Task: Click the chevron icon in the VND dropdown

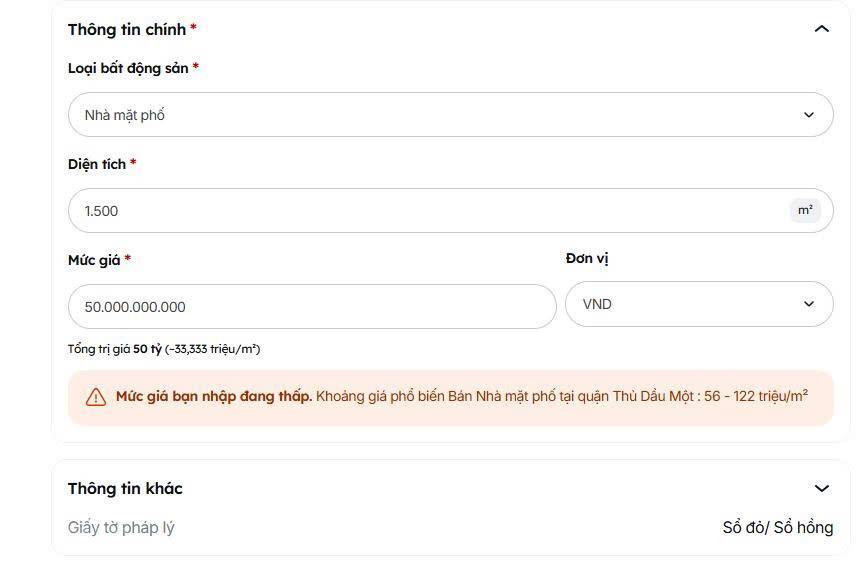Action: tap(809, 304)
